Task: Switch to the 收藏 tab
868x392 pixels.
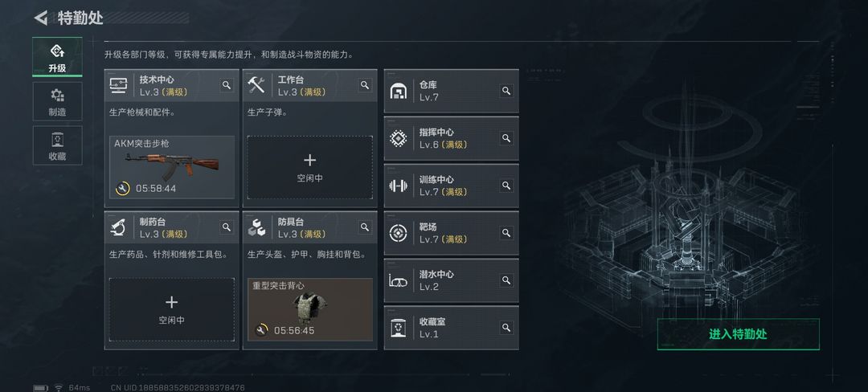Action: click(57, 145)
